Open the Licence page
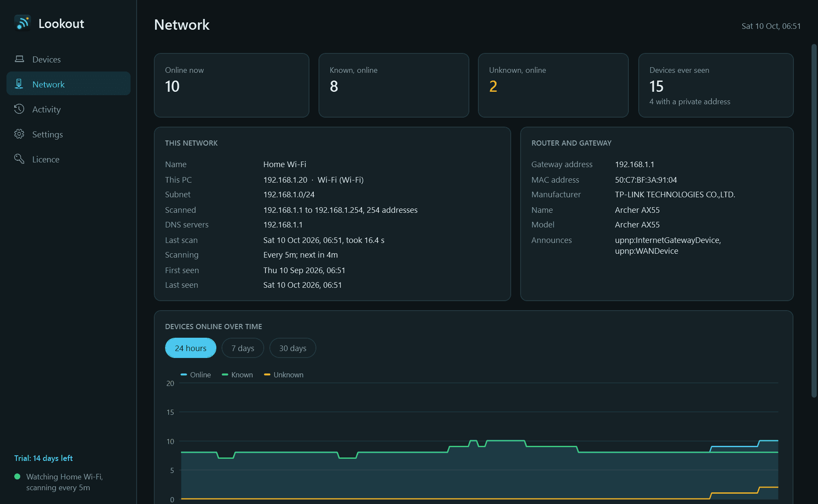 pyautogui.click(x=69, y=159)
